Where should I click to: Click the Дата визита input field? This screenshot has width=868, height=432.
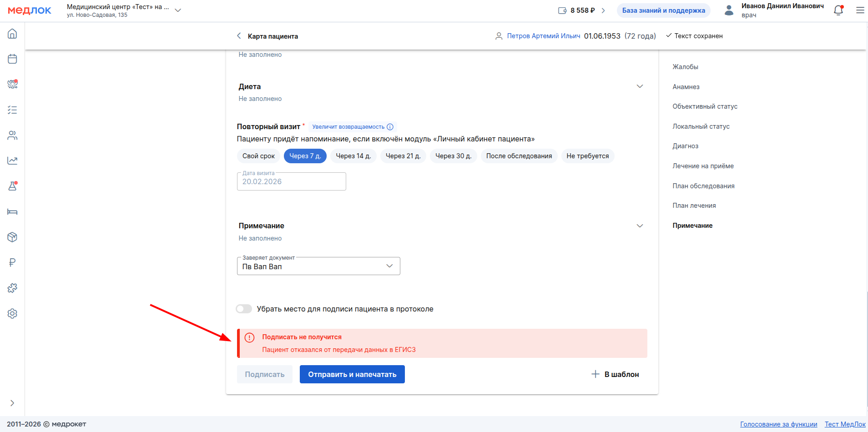[x=291, y=181]
